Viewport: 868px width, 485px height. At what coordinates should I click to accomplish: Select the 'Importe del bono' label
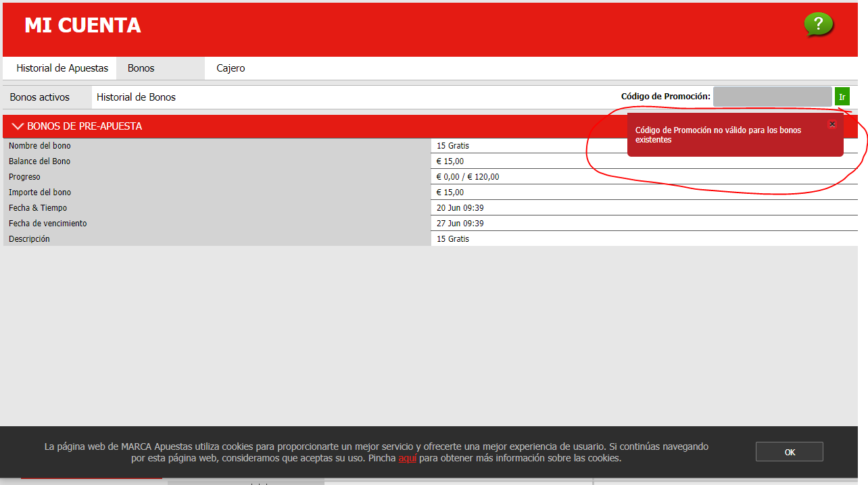pos(40,193)
